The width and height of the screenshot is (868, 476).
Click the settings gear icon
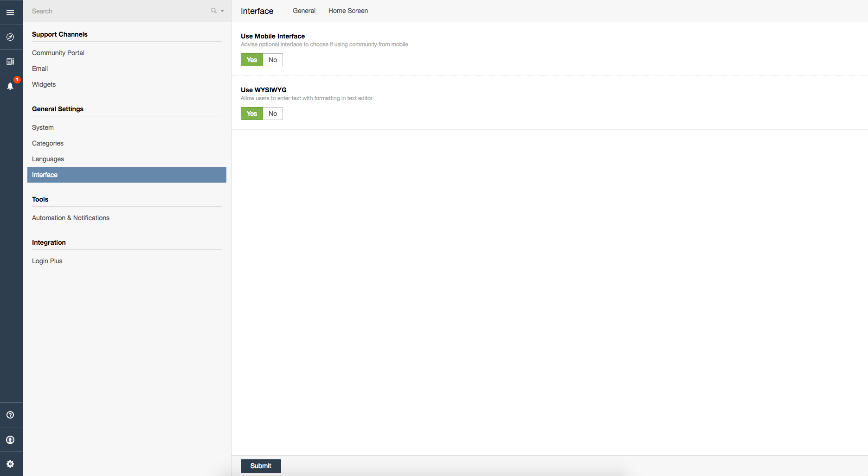(10, 464)
